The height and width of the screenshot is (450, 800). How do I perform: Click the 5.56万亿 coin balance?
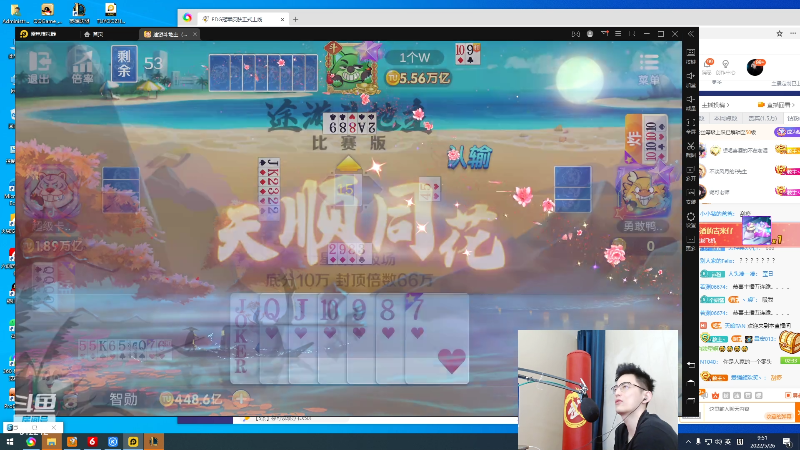pyautogui.click(x=418, y=78)
